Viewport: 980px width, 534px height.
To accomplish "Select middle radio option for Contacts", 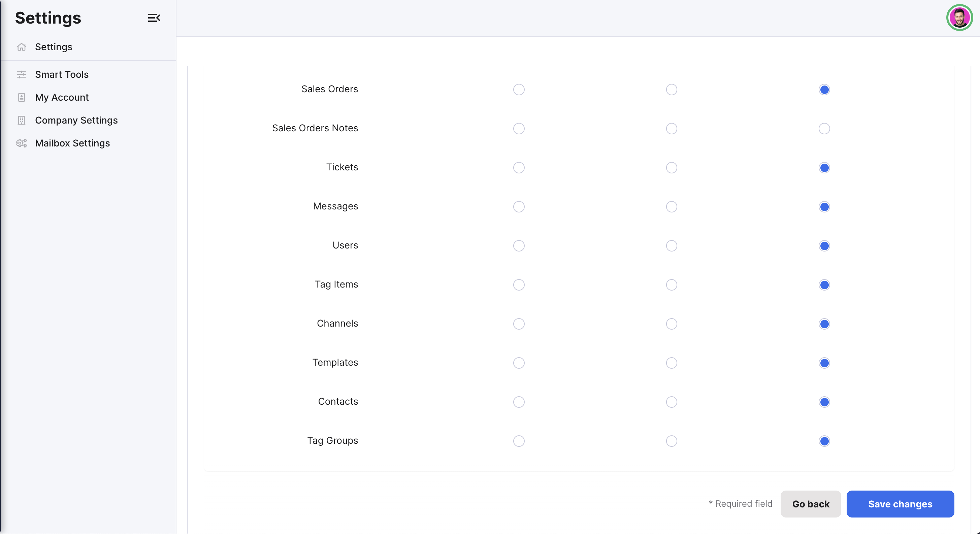I will (672, 402).
